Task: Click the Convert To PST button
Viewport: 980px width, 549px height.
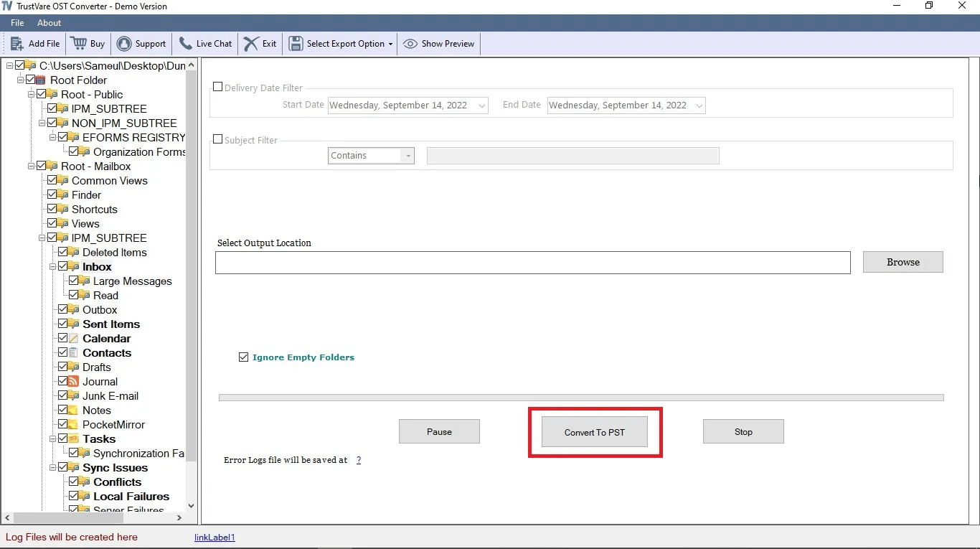Action: point(595,432)
